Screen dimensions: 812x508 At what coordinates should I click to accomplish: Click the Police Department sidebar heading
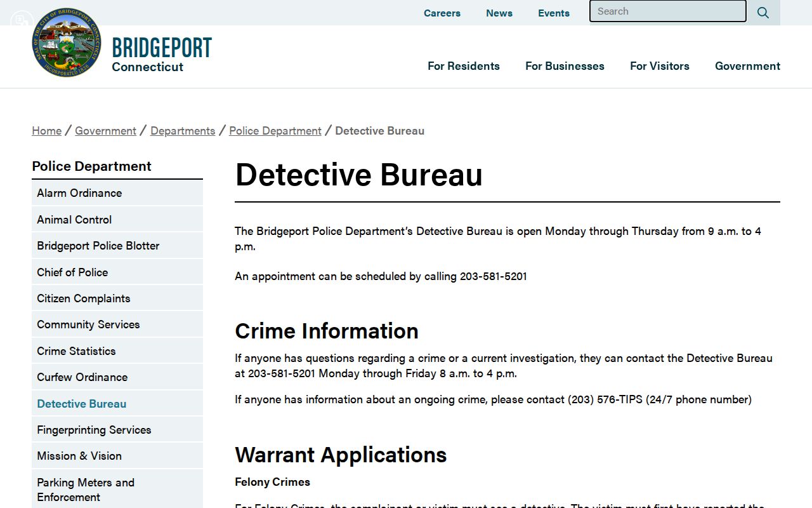pyautogui.click(x=92, y=166)
